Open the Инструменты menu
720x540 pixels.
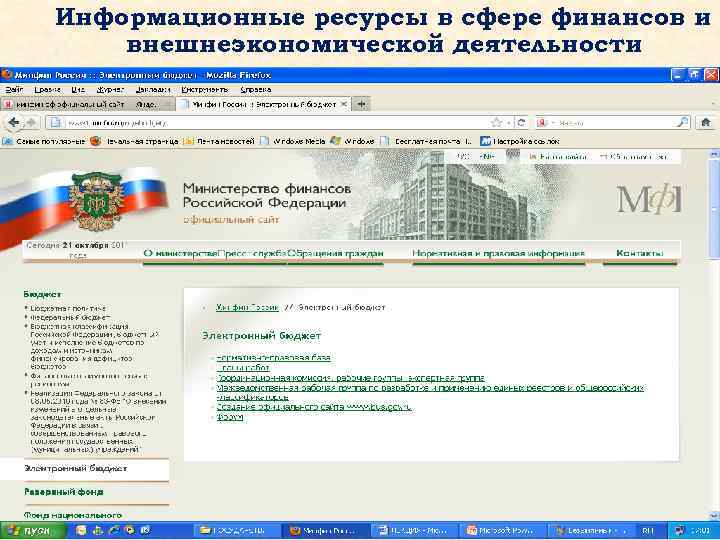(204, 90)
